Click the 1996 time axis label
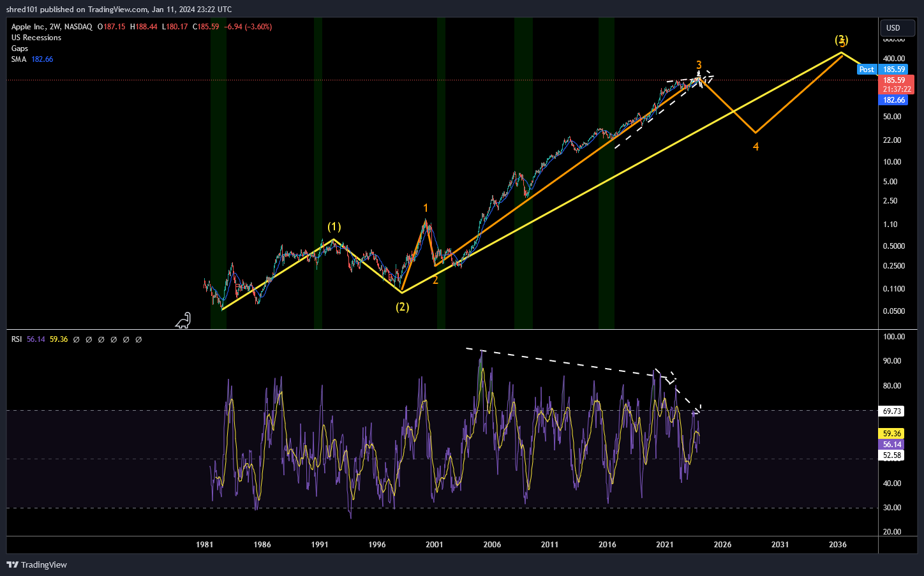Screen dimensions: 924x576 click(x=377, y=545)
